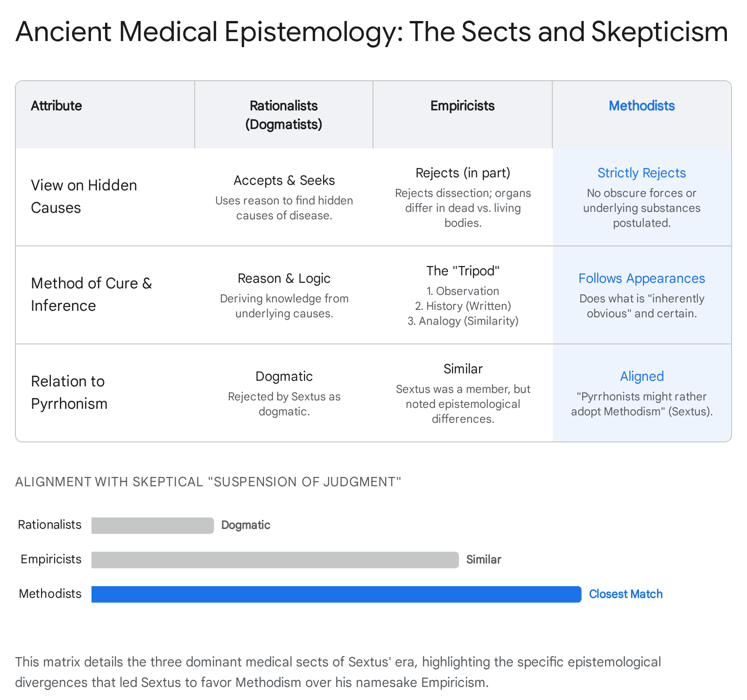The width and height of the screenshot is (747, 700).
Task: Click the Attribute column header
Action: pyautogui.click(x=56, y=106)
